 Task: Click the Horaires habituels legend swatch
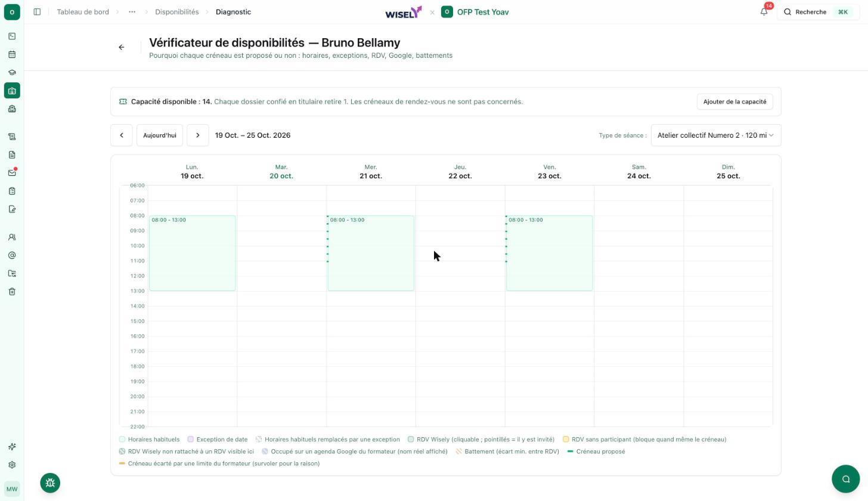pos(122,440)
